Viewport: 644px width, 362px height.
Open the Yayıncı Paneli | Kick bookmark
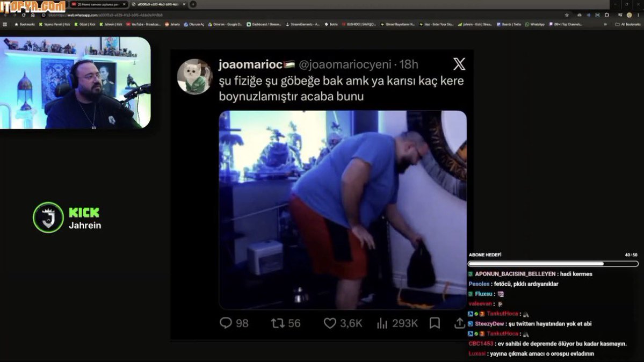click(55, 24)
